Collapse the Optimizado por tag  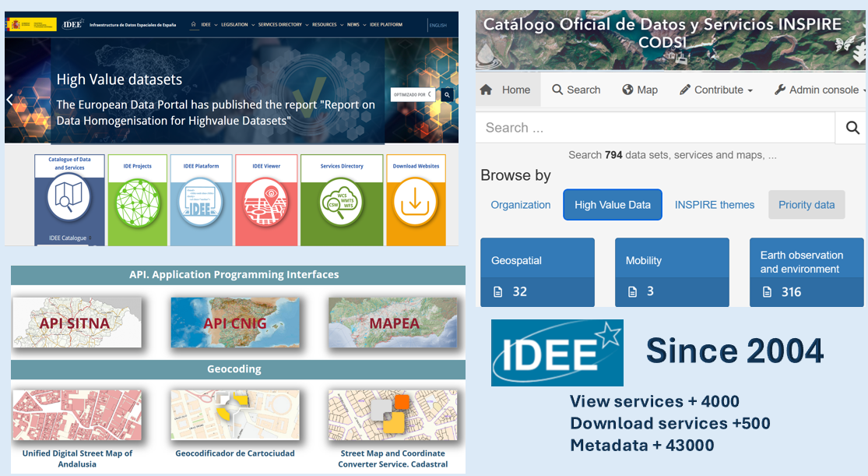pos(413,95)
